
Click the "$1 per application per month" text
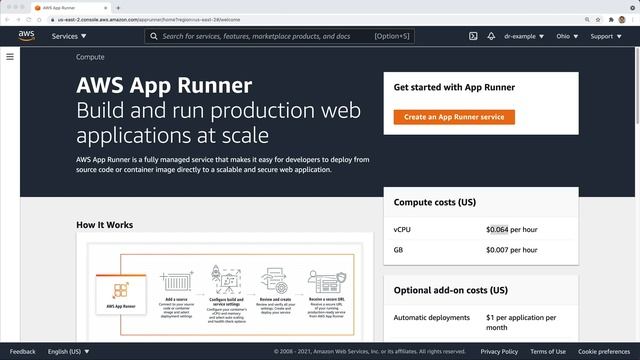click(521, 322)
